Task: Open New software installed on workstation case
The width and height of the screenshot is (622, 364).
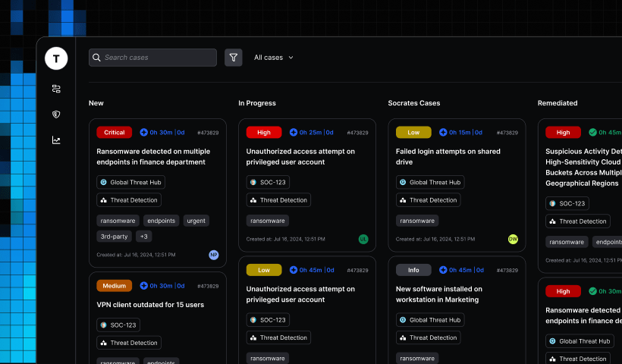Action: coord(438,294)
